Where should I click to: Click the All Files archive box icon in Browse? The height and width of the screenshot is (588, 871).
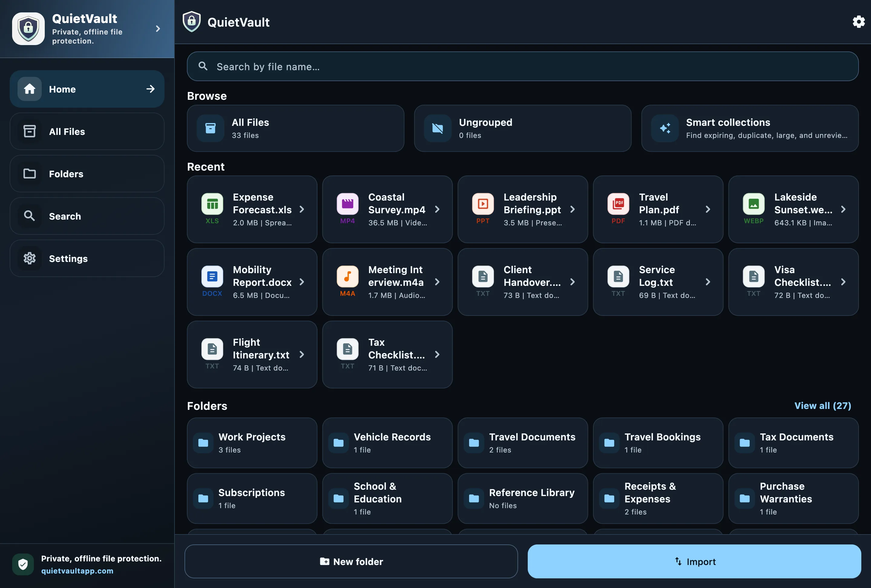pos(210,129)
